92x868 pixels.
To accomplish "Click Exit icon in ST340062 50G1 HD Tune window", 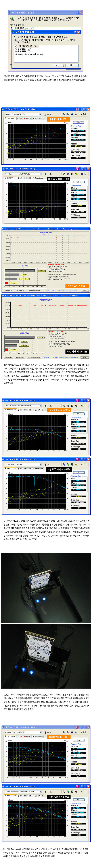I will pos(84,174).
